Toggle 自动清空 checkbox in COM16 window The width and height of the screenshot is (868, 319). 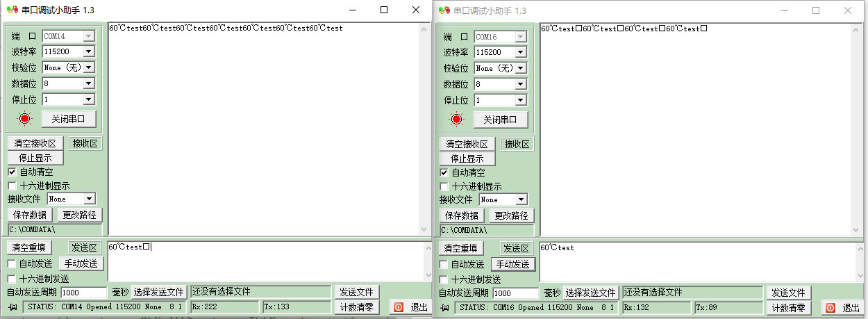pyautogui.click(x=444, y=172)
